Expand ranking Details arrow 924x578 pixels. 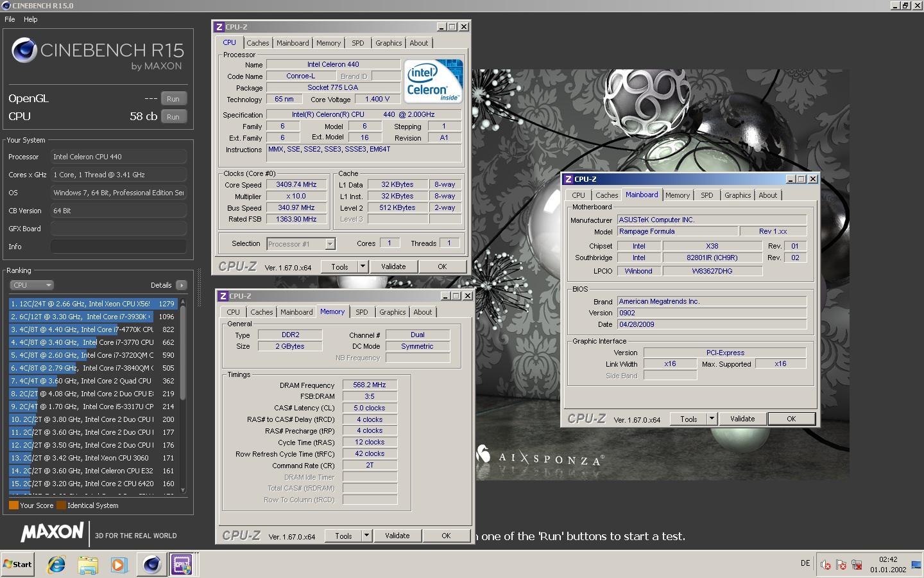click(x=182, y=285)
